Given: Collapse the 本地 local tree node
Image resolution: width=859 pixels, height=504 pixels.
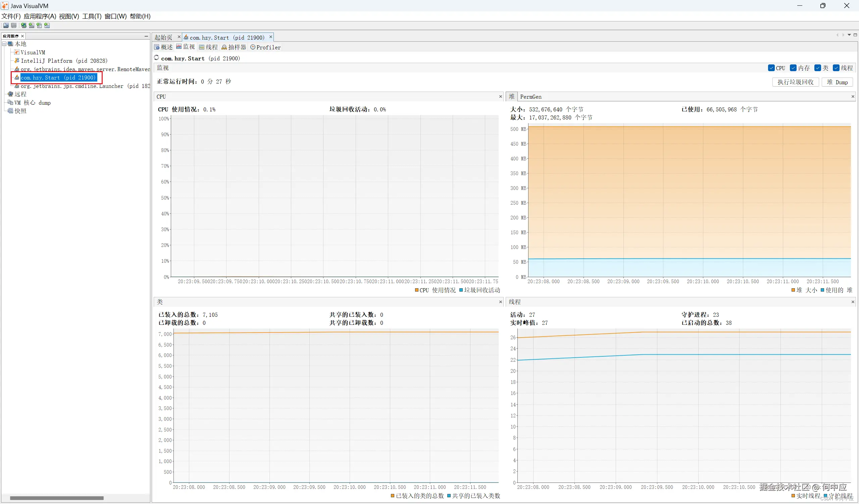Looking at the screenshot, I should tap(4, 44).
